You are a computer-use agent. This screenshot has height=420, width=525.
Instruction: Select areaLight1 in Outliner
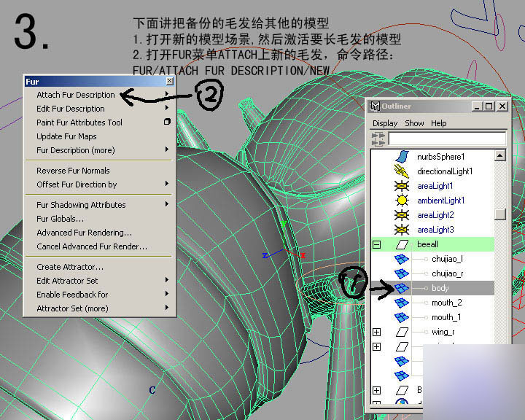(x=435, y=186)
